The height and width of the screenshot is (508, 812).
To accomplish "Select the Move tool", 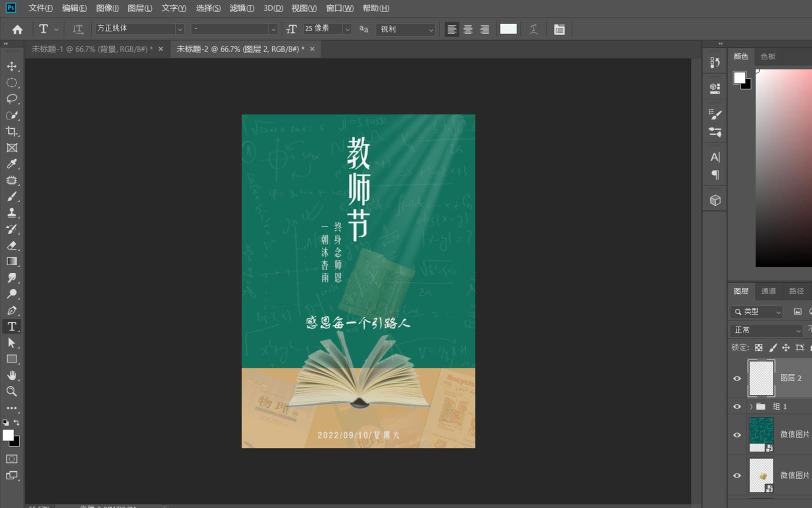I will click(x=11, y=66).
